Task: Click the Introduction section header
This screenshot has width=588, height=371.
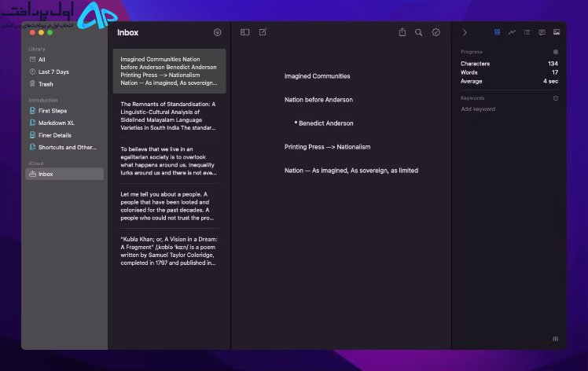Action: point(43,100)
